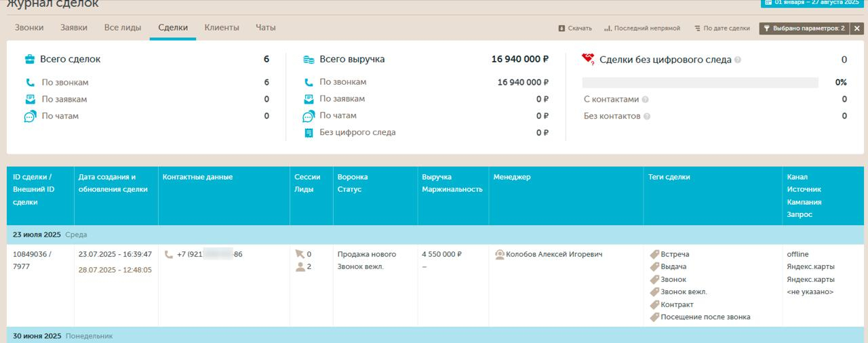Click column header Менеджер
Image resolution: width=868 pixels, height=343 pixels.
[x=566, y=196]
